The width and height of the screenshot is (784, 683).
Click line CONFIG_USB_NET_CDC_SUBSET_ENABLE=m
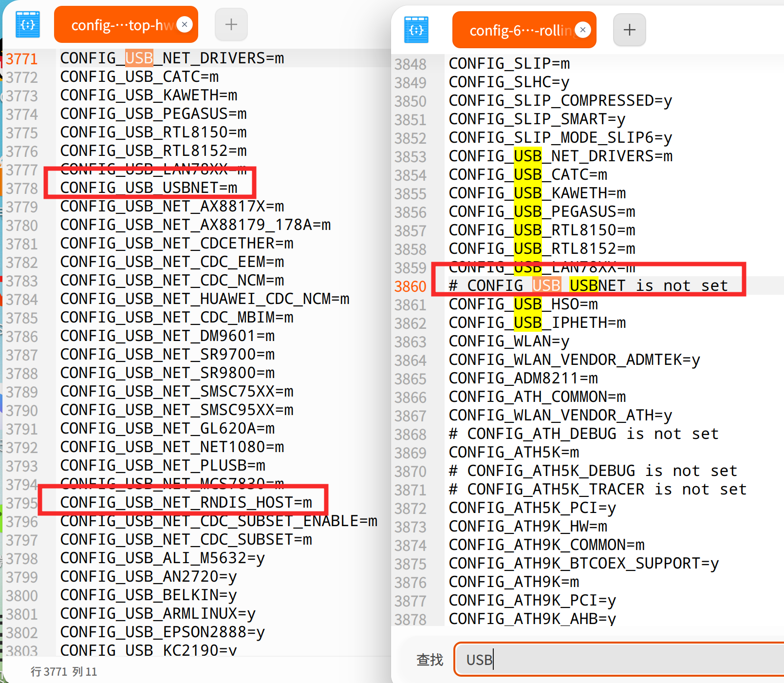click(219, 521)
